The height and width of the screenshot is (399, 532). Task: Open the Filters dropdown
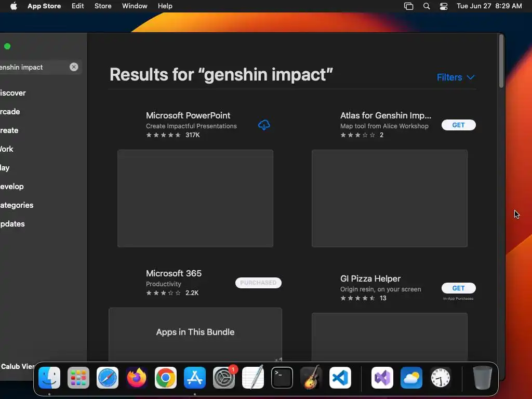pyautogui.click(x=455, y=77)
